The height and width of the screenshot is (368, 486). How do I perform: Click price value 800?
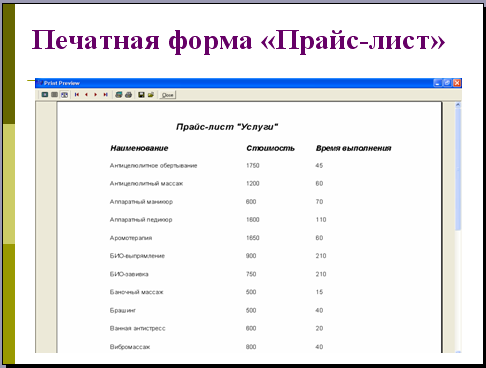[251, 347]
